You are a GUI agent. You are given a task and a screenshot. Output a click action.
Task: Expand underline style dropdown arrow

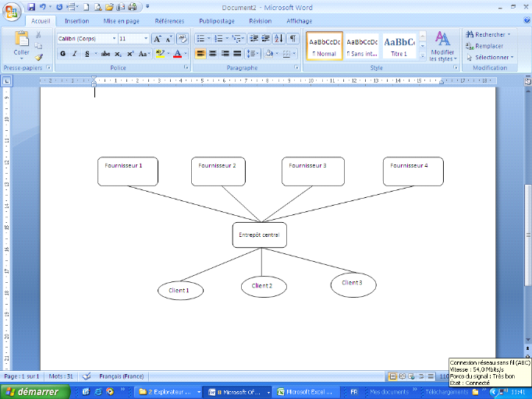pyautogui.click(x=95, y=54)
